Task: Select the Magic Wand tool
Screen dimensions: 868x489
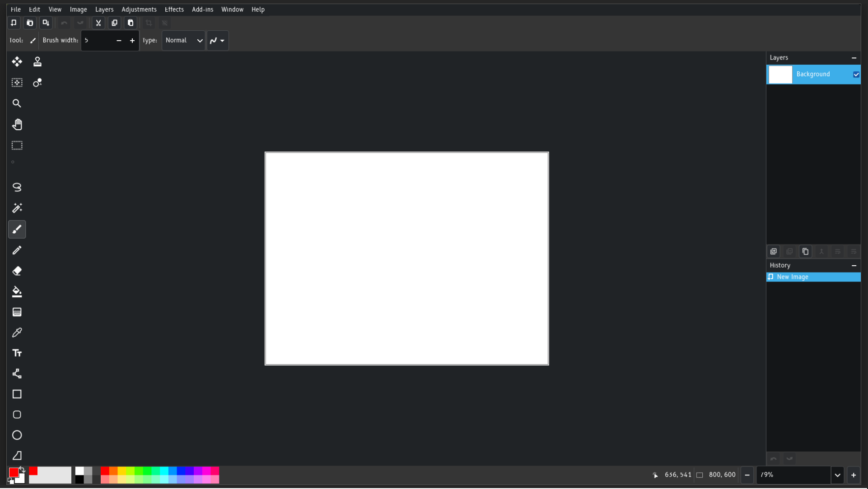Action: [x=17, y=208]
